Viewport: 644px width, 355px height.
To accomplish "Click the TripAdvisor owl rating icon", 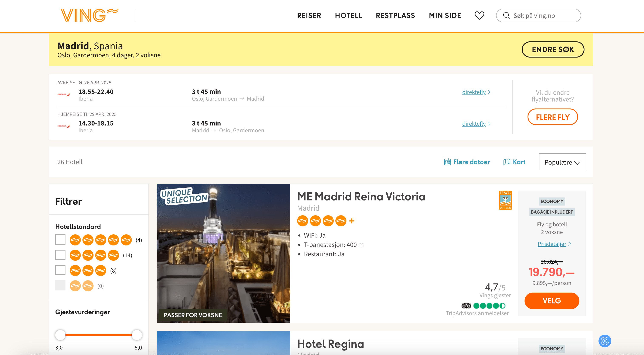I will tap(466, 306).
